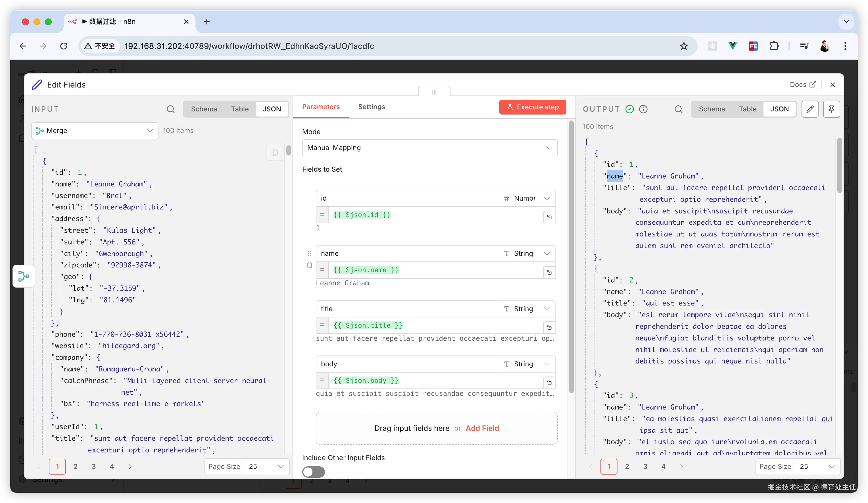Click the output info circle icon
This screenshot has height=503, width=868.
[643, 109]
